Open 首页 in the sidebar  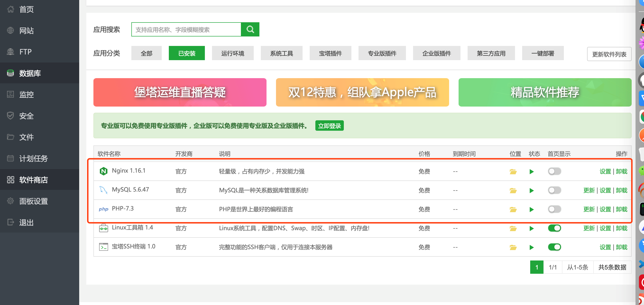pos(40,9)
